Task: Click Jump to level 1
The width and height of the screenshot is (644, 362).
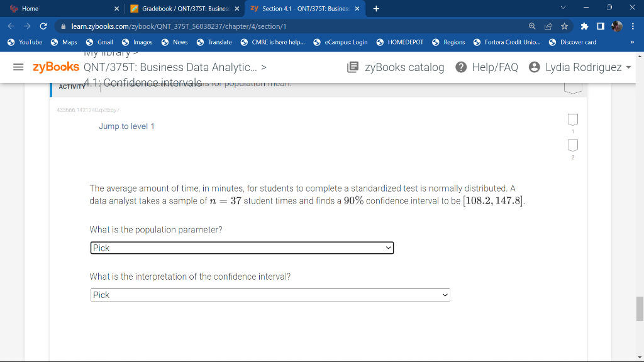Action: click(126, 126)
